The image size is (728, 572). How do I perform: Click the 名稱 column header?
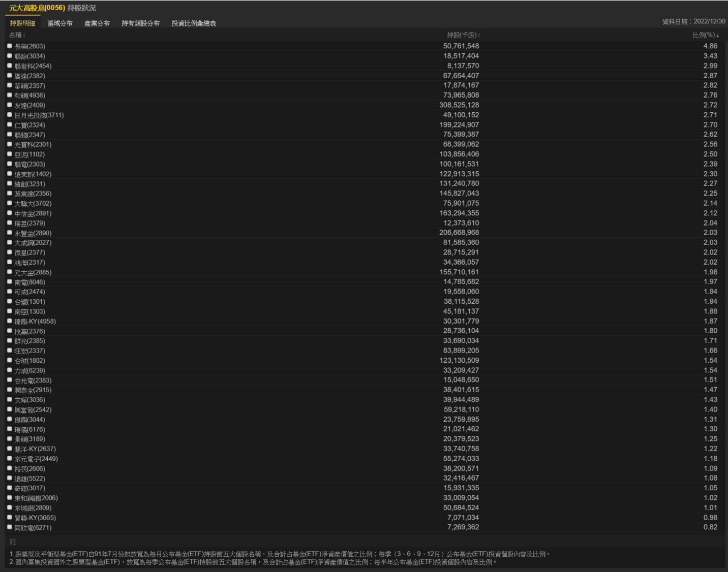(15, 35)
